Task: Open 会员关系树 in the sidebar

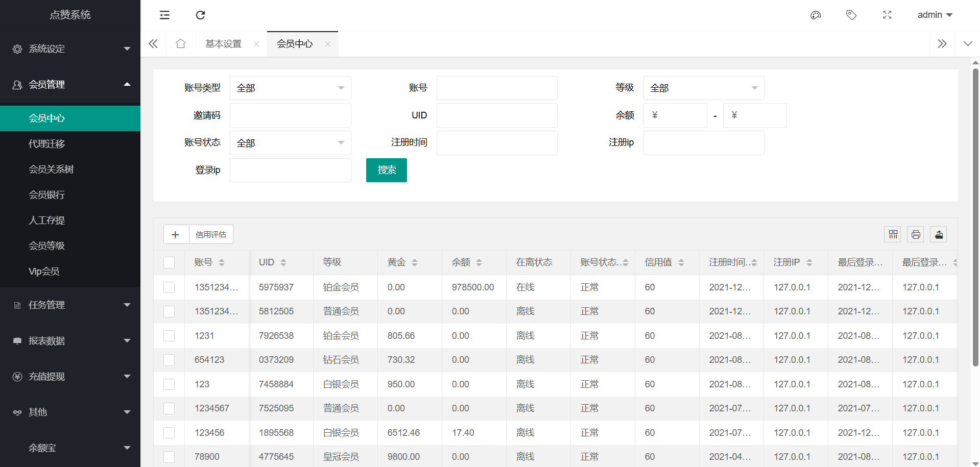Action: (x=51, y=169)
